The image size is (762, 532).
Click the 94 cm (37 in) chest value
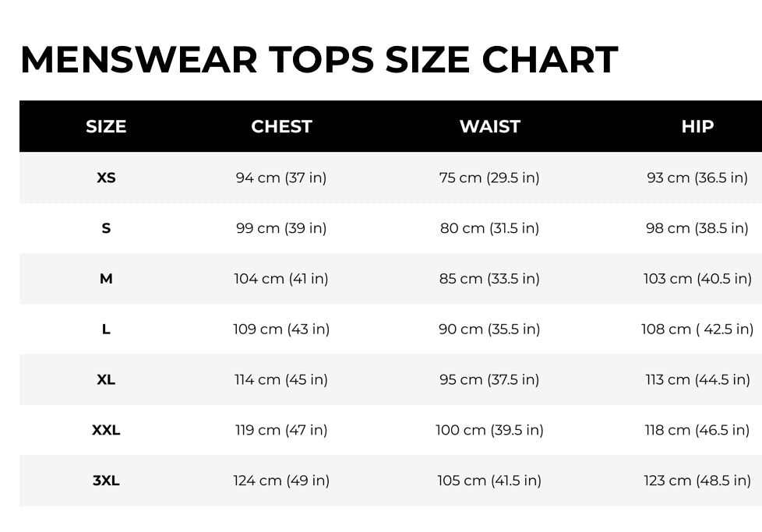point(281,178)
